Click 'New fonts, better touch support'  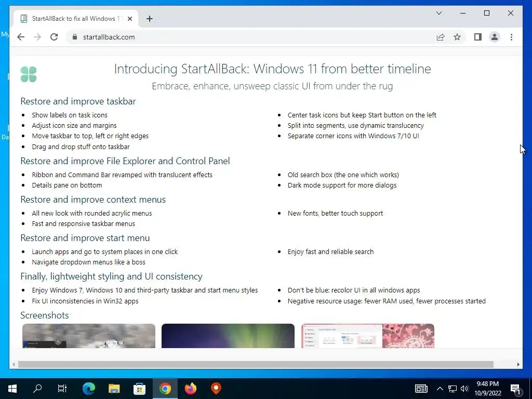(335, 213)
